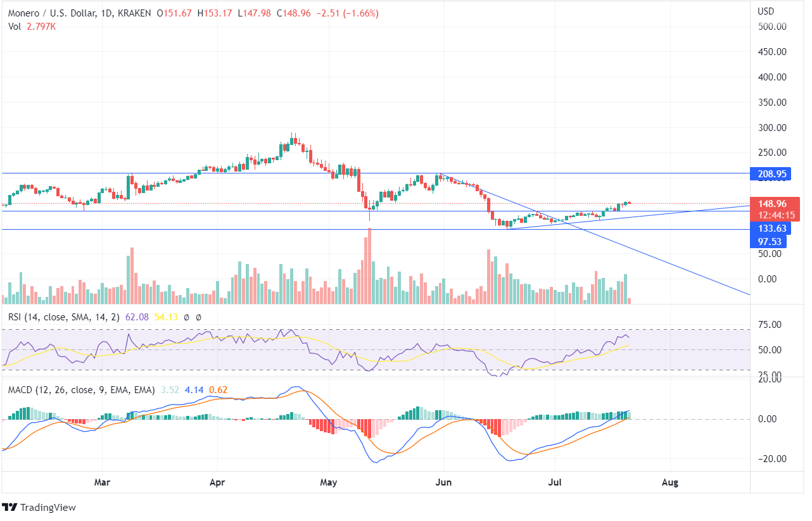Click the current price label 148.96
The height and width of the screenshot is (521, 812).
click(772, 204)
